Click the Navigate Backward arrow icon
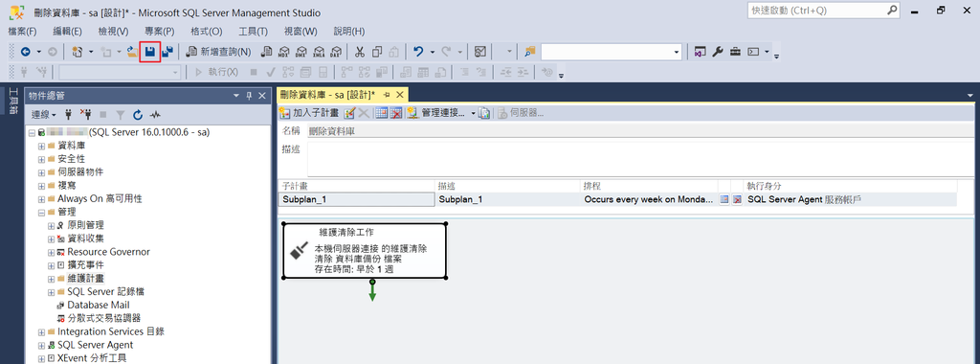980x364 pixels. click(26, 52)
